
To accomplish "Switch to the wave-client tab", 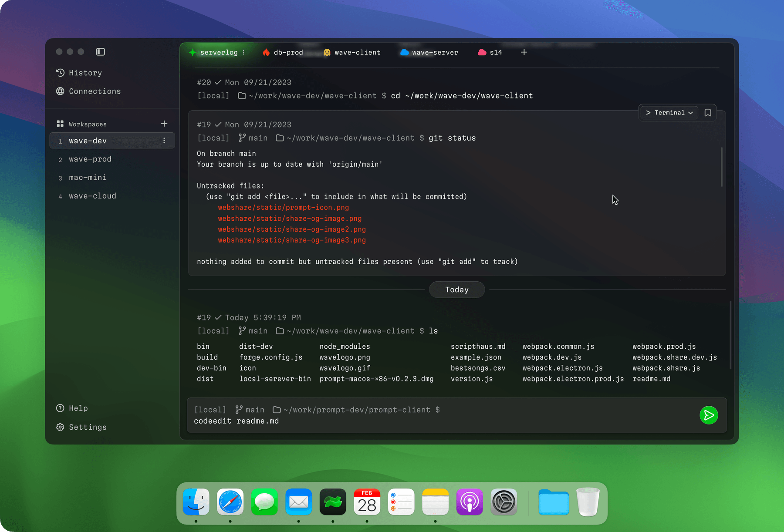I will 357,52.
